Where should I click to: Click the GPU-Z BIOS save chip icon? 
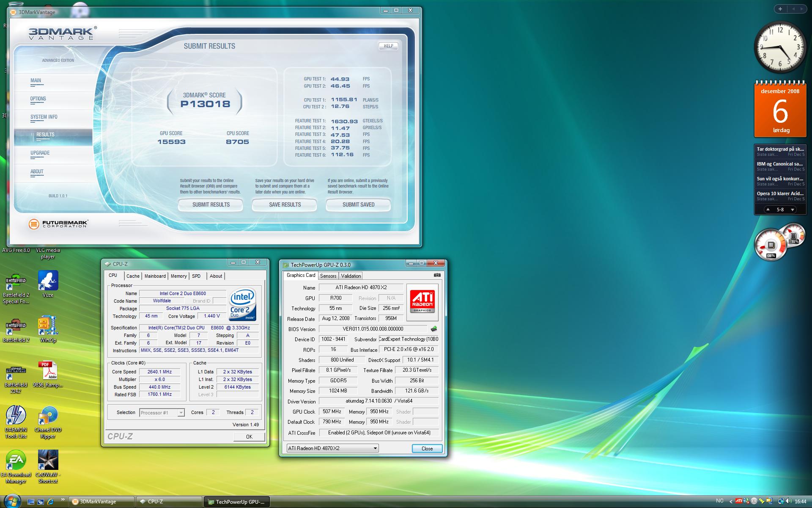[x=434, y=329]
